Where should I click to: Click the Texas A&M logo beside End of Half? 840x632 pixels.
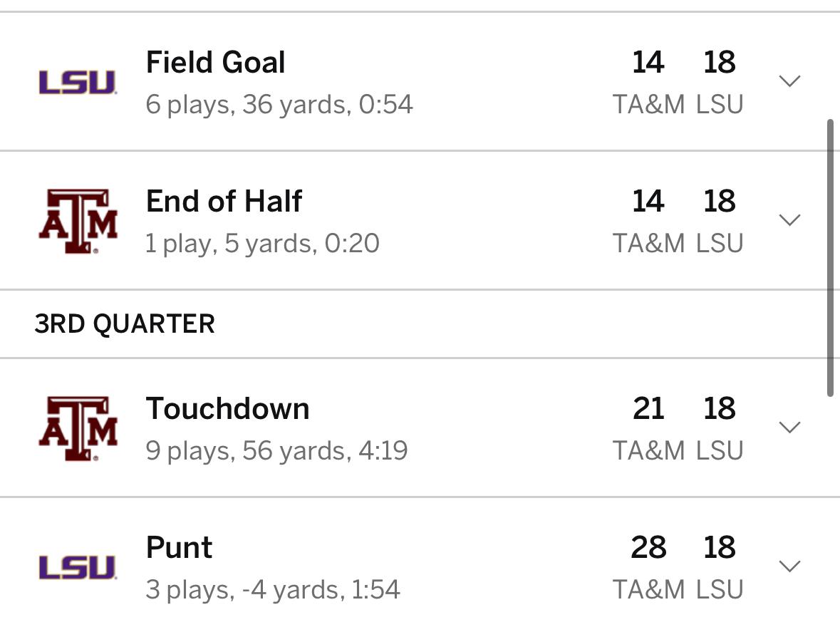(78, 221)
